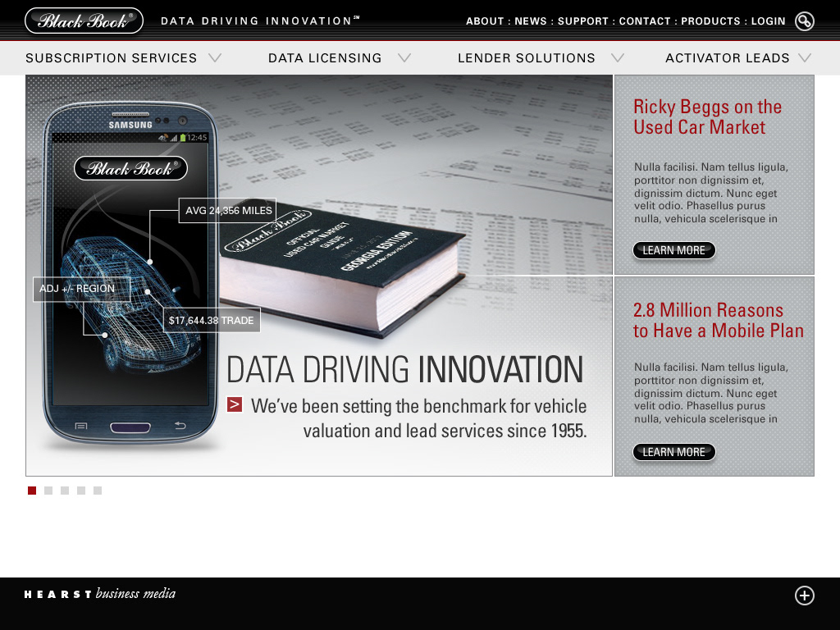840x630 pixels.
Task: Click the $17,644.38 TRADE callout
Action: pyautogui.click(x=212, y=321)
